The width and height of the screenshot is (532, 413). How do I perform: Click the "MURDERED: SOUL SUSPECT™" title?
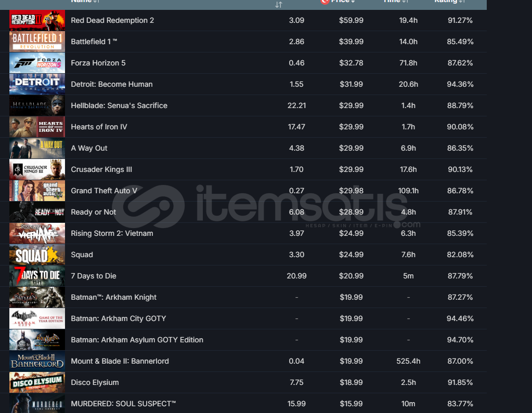[123, 404]
